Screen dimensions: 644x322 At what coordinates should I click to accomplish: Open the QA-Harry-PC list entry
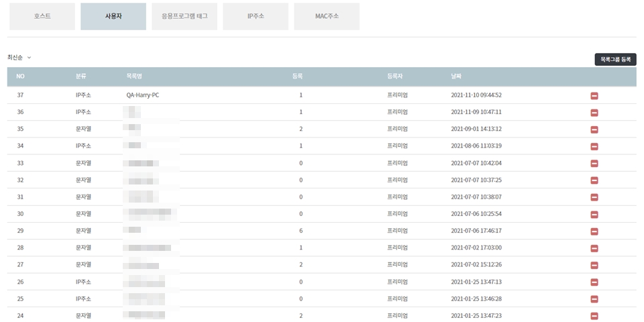tap(142, 95)
